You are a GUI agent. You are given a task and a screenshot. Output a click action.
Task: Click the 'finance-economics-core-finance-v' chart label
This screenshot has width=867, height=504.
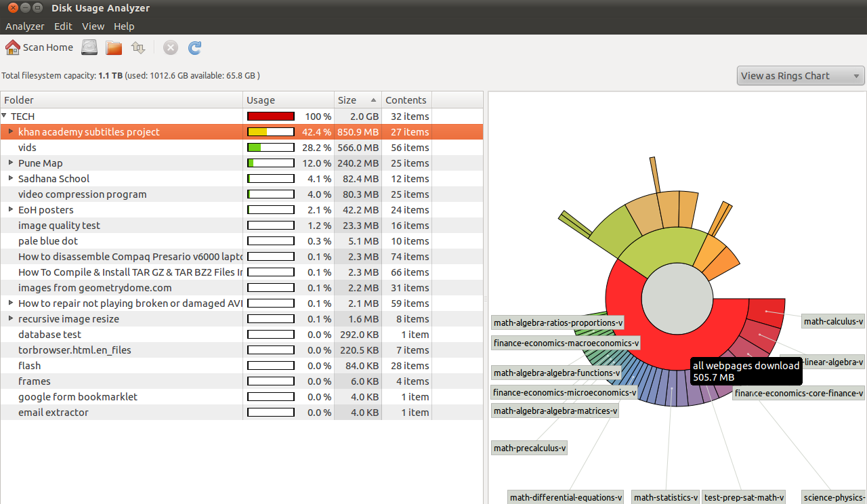799,393
